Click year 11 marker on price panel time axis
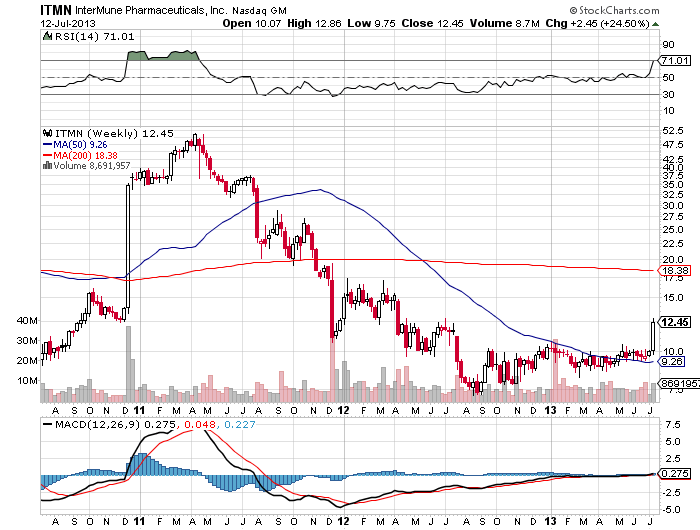Viewport: 700px width, 530px height. (139, 410)
